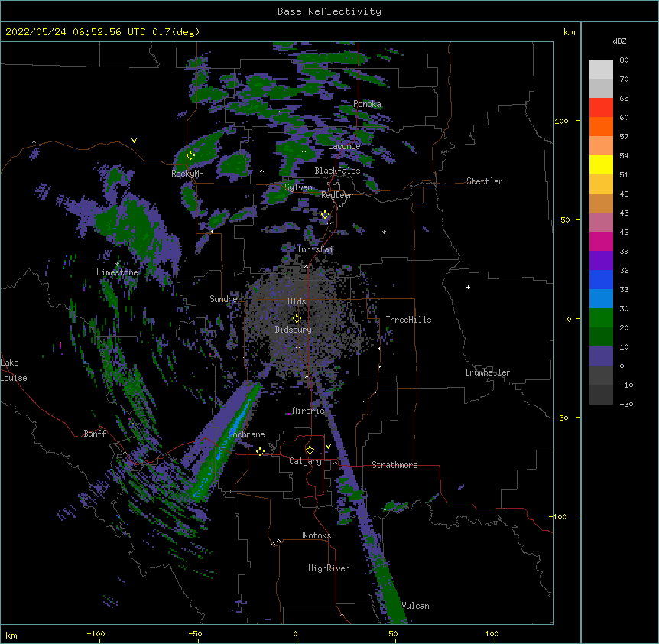Click the -100 tick label on right axis
This screenshot has width=659, height=644.
point(558,516)
